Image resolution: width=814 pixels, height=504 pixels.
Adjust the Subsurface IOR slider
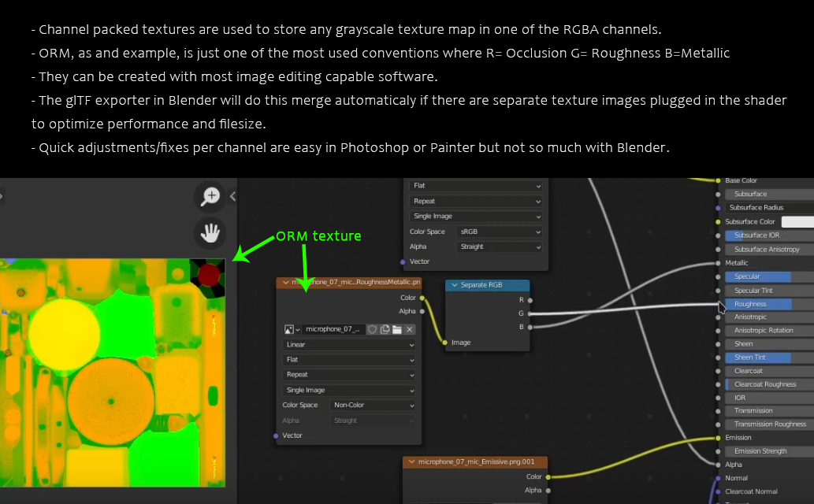[769, 235]
